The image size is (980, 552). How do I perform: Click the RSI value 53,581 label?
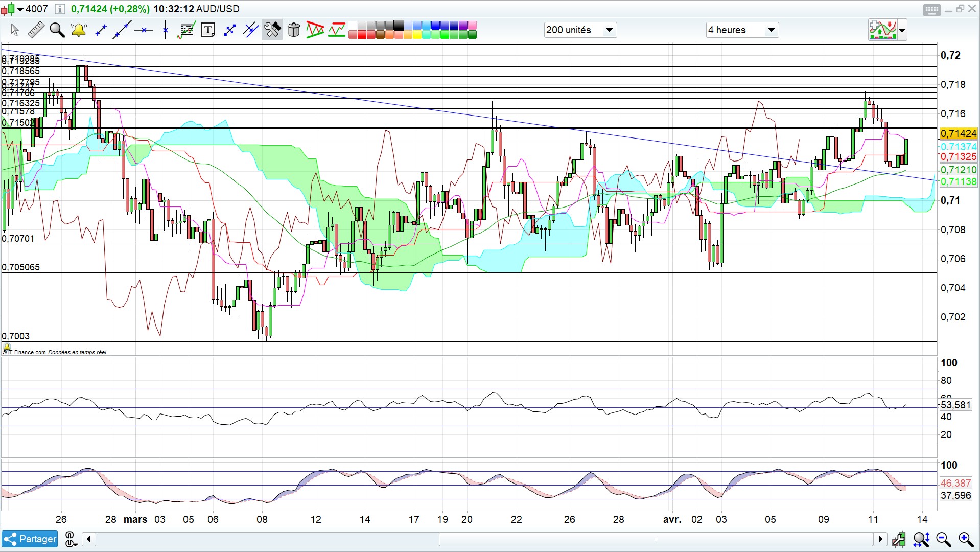click(x=955, y=405)
